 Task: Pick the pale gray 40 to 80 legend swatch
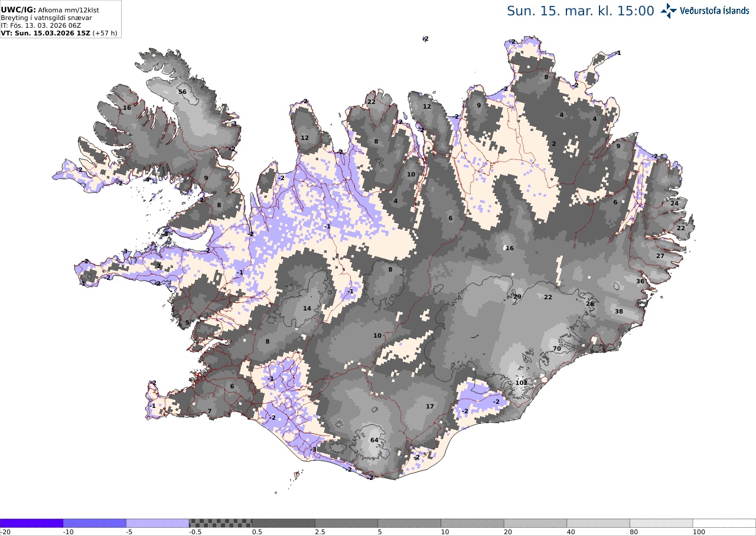(598, 523)
